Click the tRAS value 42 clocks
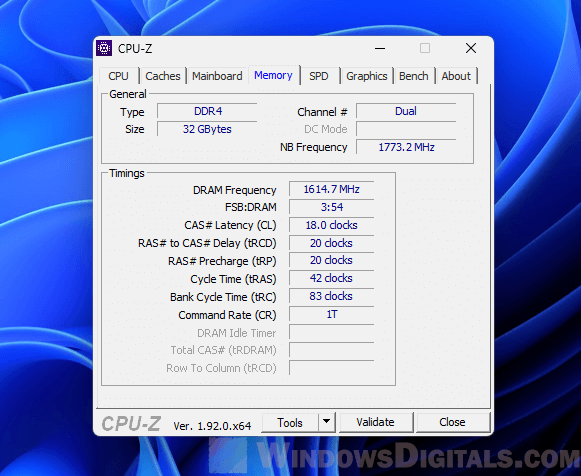The width and height of the screenshot is (581, 476). click(x=332, y=278)
